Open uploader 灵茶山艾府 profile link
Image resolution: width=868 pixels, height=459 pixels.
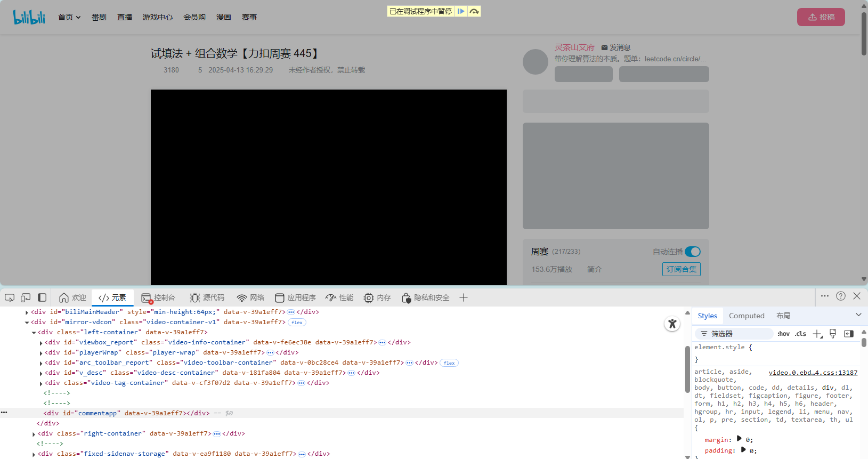574,47
